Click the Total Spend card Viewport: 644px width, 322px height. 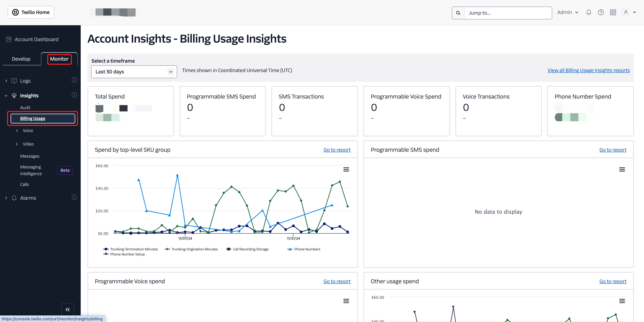(x=131, y=111)
